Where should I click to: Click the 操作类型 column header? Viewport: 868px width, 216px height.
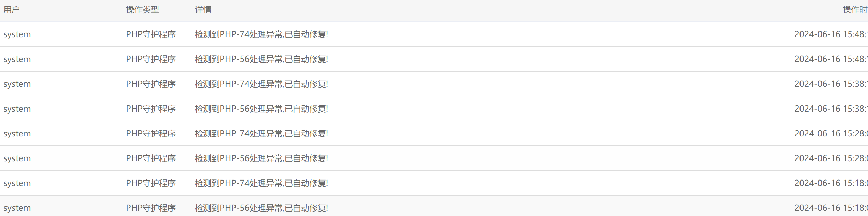click(143, 10)
